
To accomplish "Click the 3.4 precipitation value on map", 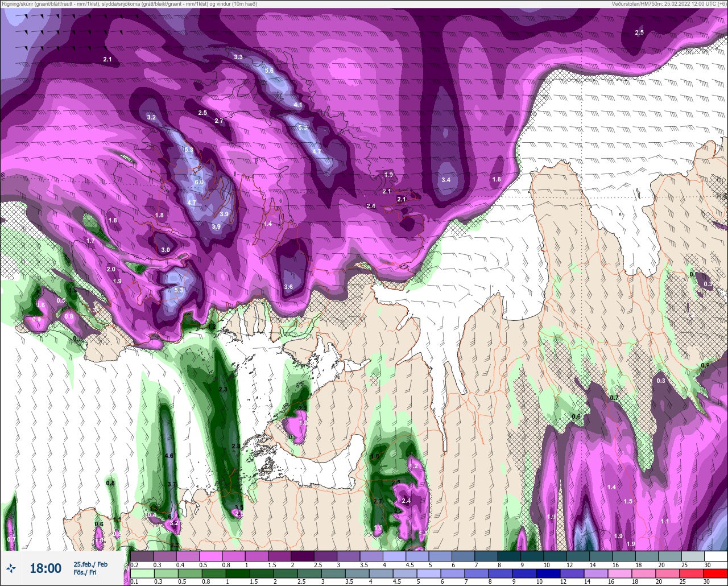I will (446, 180).
